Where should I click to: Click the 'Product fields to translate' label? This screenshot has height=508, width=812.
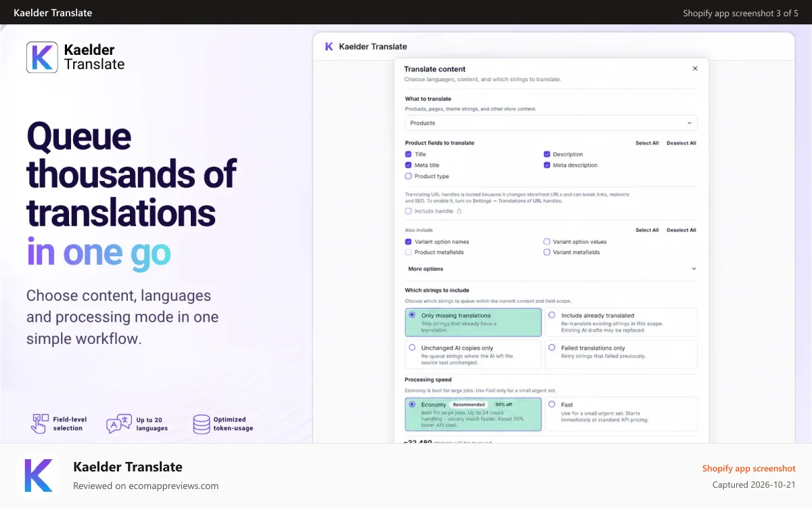point(440,143)
